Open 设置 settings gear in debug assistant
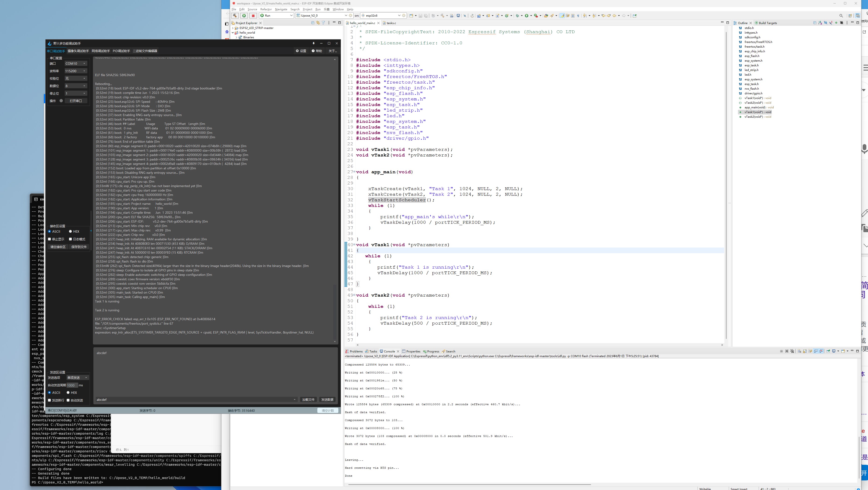 point(301,51)
